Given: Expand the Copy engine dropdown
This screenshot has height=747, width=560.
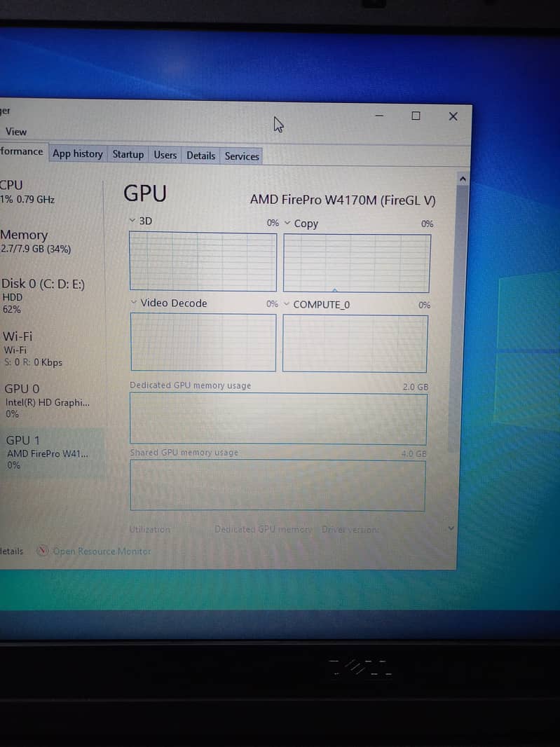Looking at the screenshot, I should click(287, 223).
